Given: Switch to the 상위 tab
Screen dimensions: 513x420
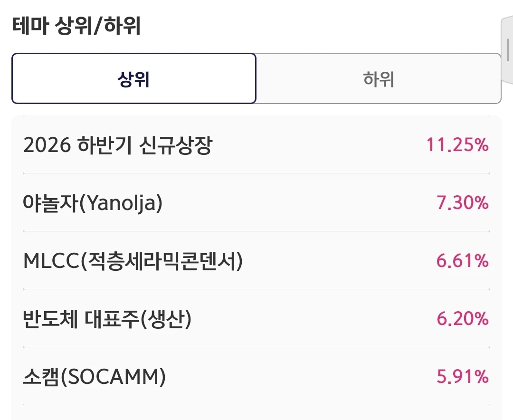Looking at the screenshot, I should click(x=134, y=78).
